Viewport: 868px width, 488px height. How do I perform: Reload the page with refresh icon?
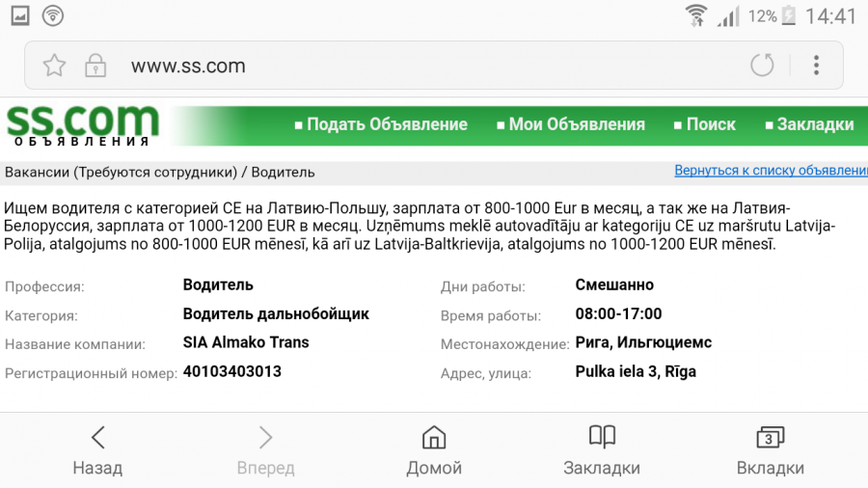pyautogui.click(x=762, y=66)
